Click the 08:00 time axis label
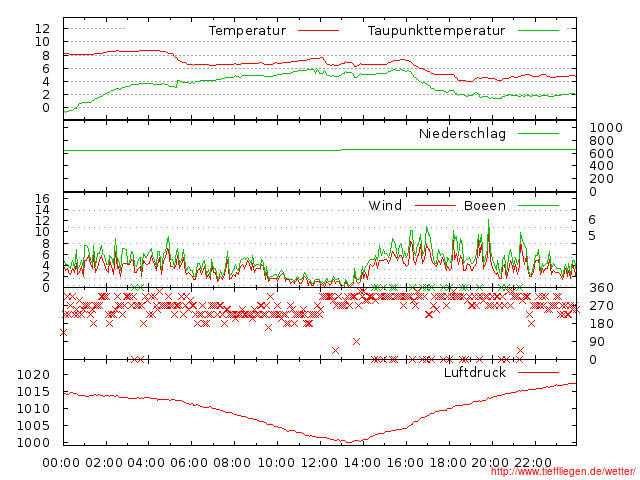 [x=232, y=463]
